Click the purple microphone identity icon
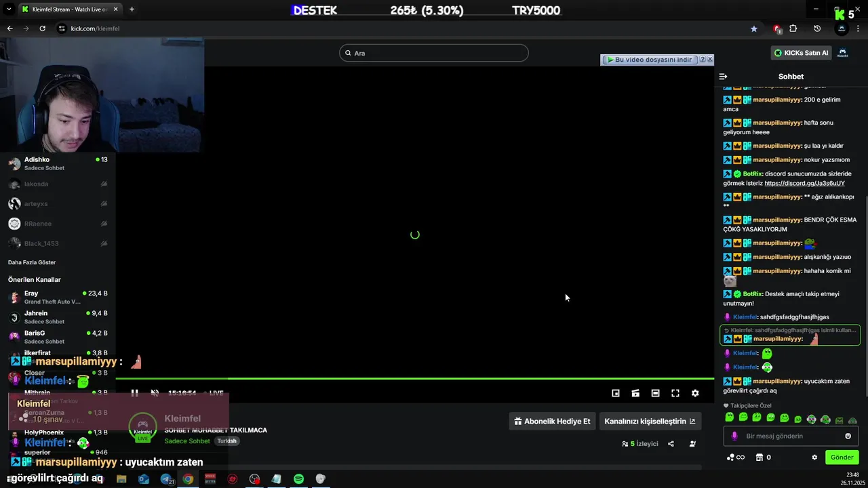 pyautogui.click(x=734, y=436)
